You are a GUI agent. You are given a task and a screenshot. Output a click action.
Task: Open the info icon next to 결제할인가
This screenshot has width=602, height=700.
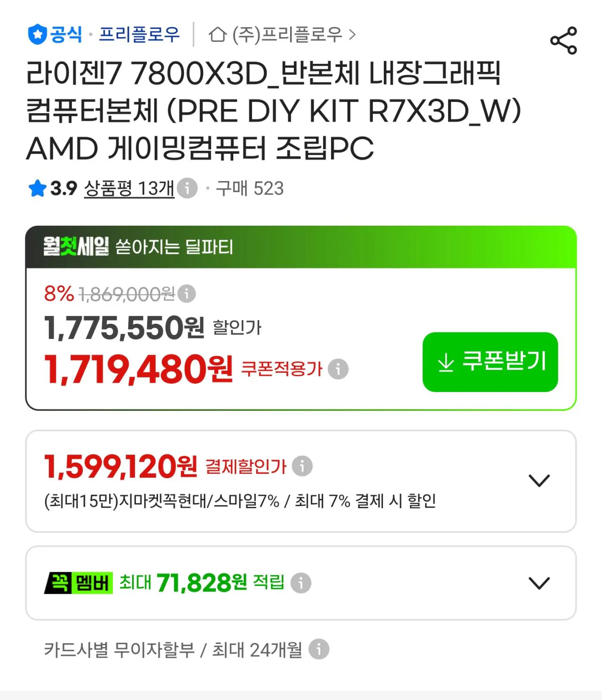[302, 466]
